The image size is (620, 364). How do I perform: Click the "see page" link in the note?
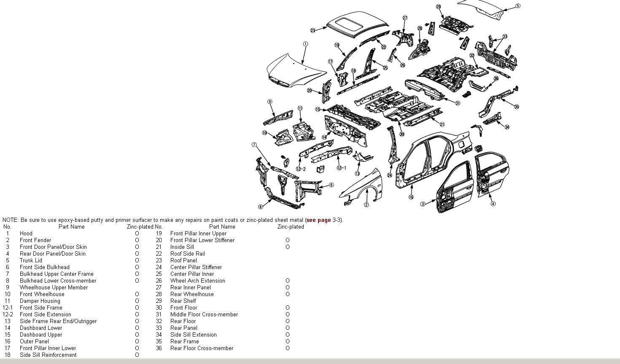pyautogui.click(x=318, y=220)
